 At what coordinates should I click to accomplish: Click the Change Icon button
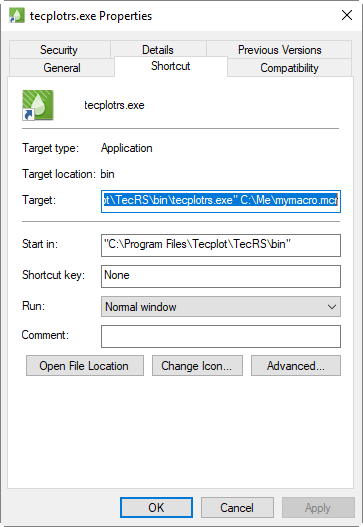tap(197, 366)
